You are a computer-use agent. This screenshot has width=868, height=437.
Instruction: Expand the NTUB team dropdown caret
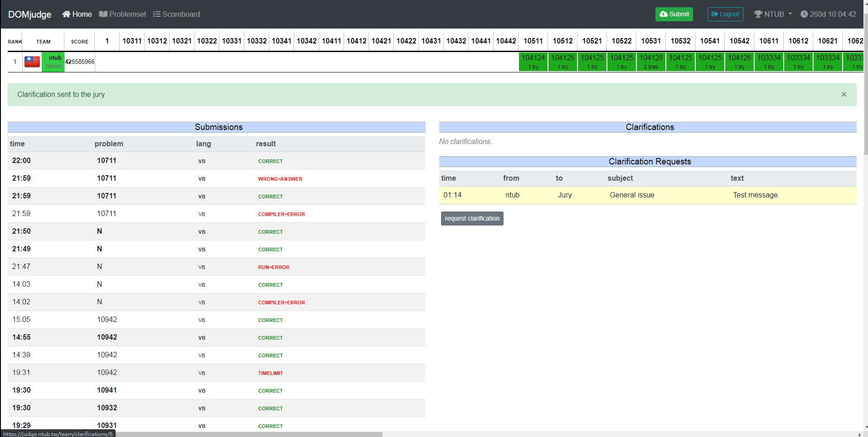(x=790, y=14)
